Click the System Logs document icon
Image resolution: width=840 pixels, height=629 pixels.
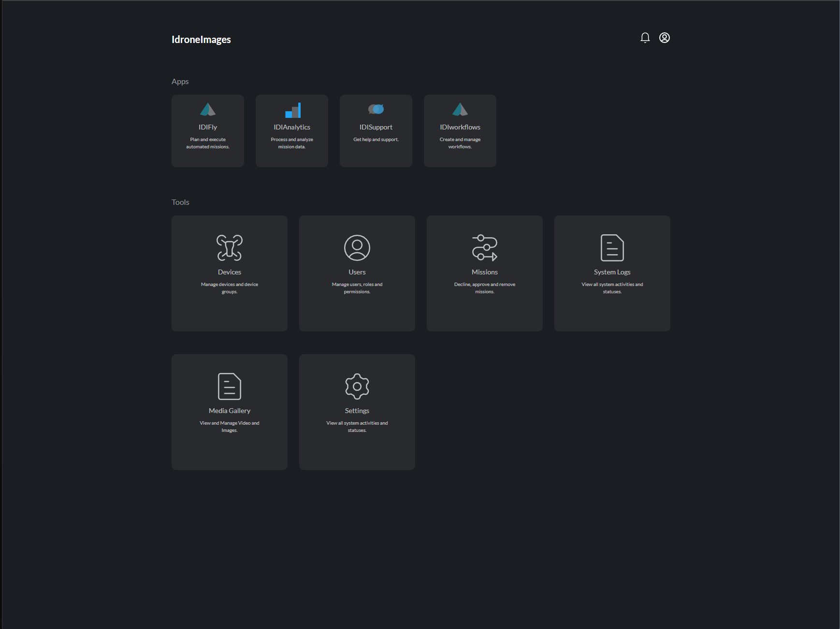coord(612,248)
